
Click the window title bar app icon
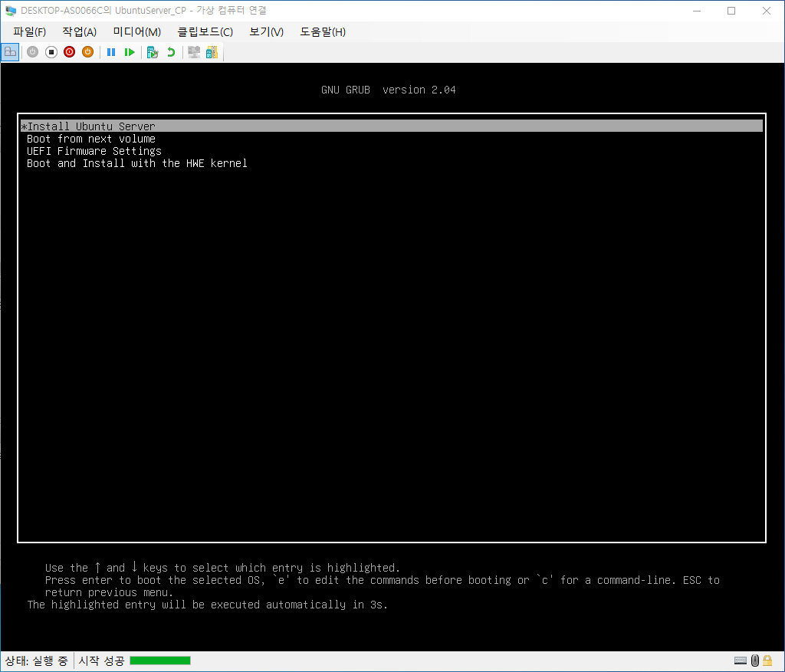[11, 11]
